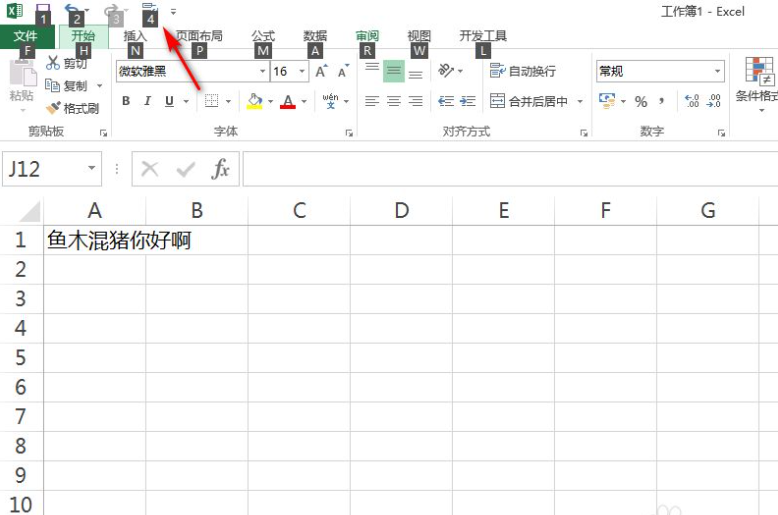This screenshot has width=778, height=515.
Task: Click the Percent Style icon
Action: [x=641, y=101]
